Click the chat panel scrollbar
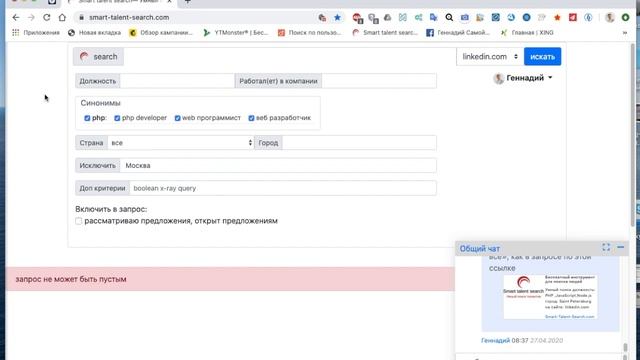Screen dimensions: 640x360 pyautogui.click(x=625, y=348)
